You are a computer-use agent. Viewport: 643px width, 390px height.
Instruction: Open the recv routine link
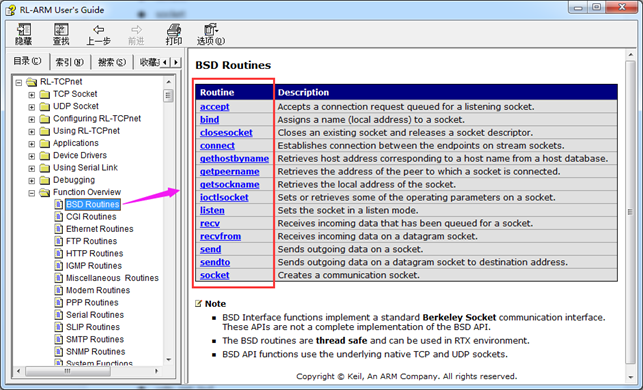210,224
